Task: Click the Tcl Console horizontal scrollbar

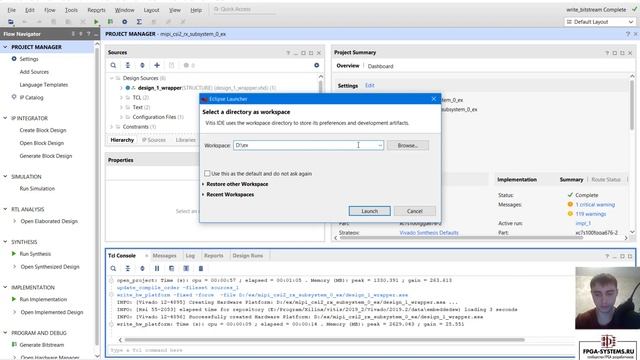Action: (x=324, y=340)
